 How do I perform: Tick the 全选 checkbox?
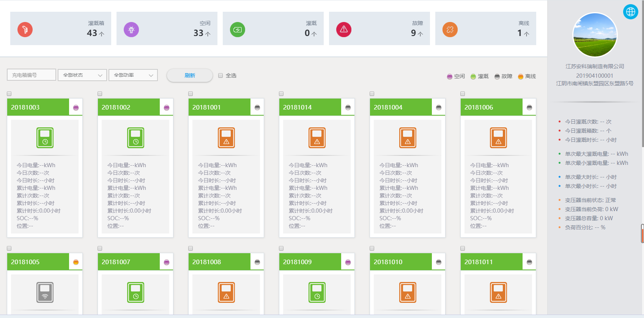click(220, 75)
